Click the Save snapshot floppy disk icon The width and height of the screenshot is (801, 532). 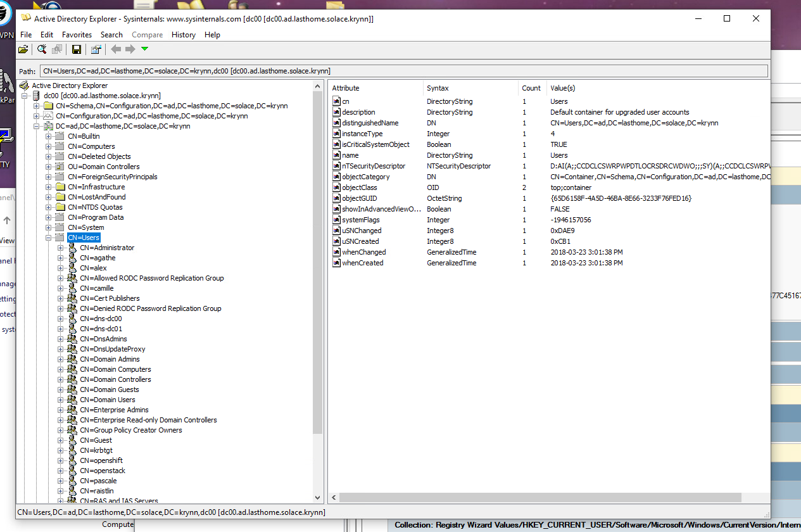(x=77, y=49)
